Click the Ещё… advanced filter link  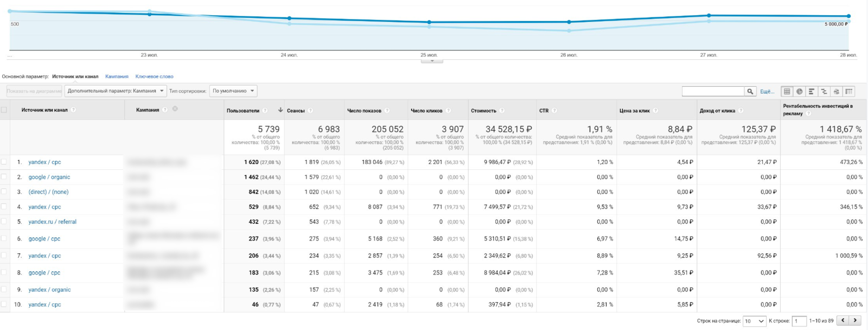pyautogui.click(x=767, y=91)
